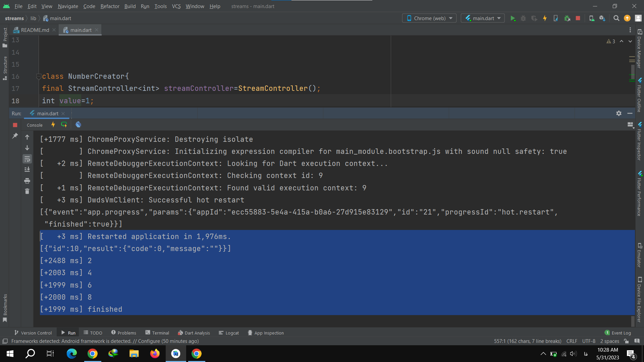The image size is (644, 362).
Task: Click the lib breadcrumb
Action: click(x=33, y=18)
